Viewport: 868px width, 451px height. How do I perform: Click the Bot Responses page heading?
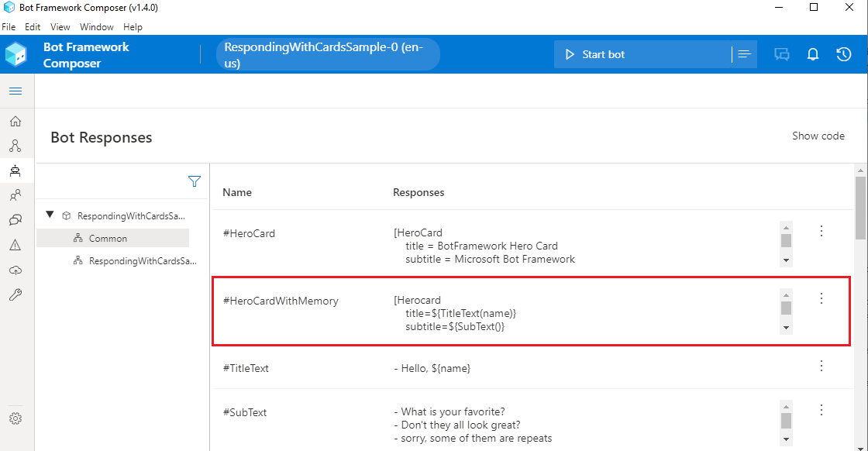[102, 138]
